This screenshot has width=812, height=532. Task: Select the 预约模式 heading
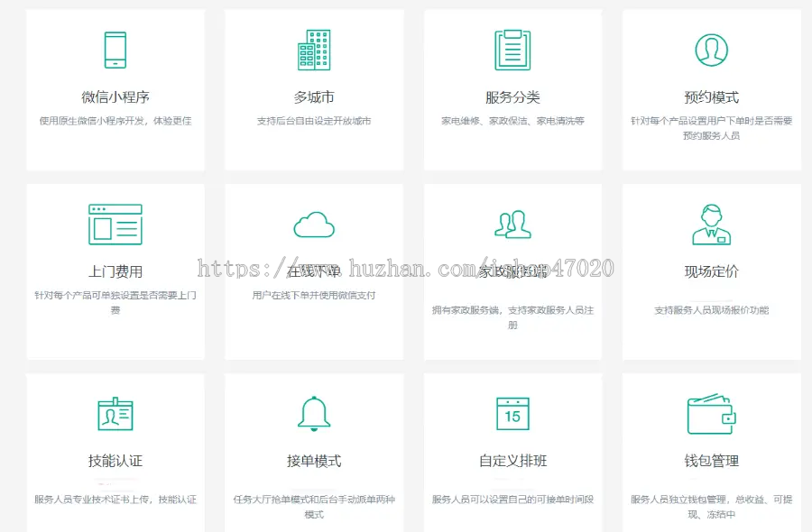click(712, 96)
